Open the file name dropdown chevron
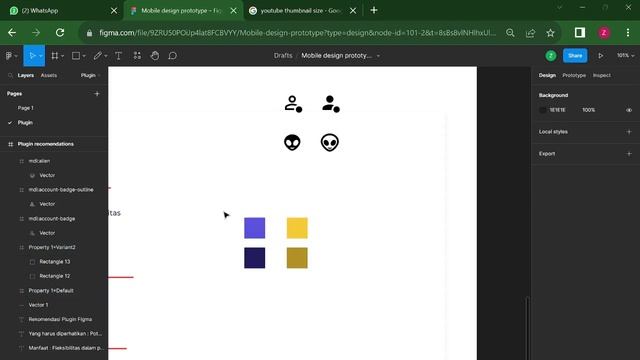 pyautogui.click(x=378, y=56)
